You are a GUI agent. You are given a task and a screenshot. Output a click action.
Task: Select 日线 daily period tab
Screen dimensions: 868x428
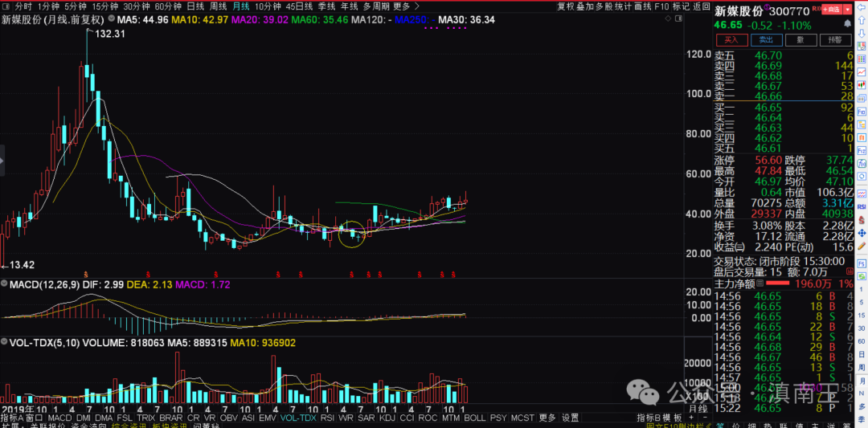pyautogui.click(x=195, y=6)
